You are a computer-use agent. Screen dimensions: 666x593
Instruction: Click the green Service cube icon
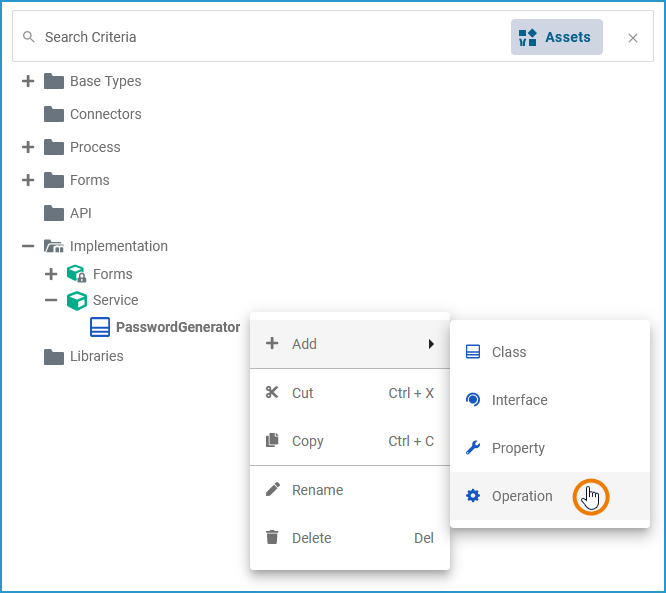click(x=77, y=301)
